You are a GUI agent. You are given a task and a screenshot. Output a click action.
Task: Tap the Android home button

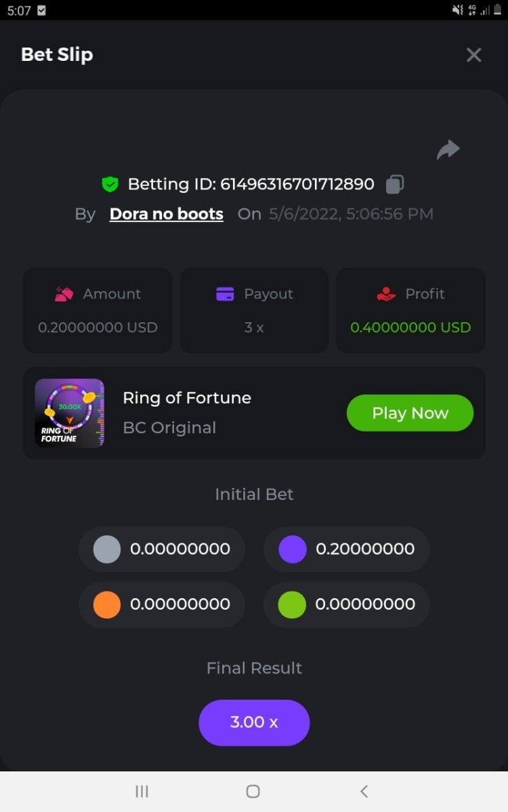pyautogui.click(x=253, y=791)
